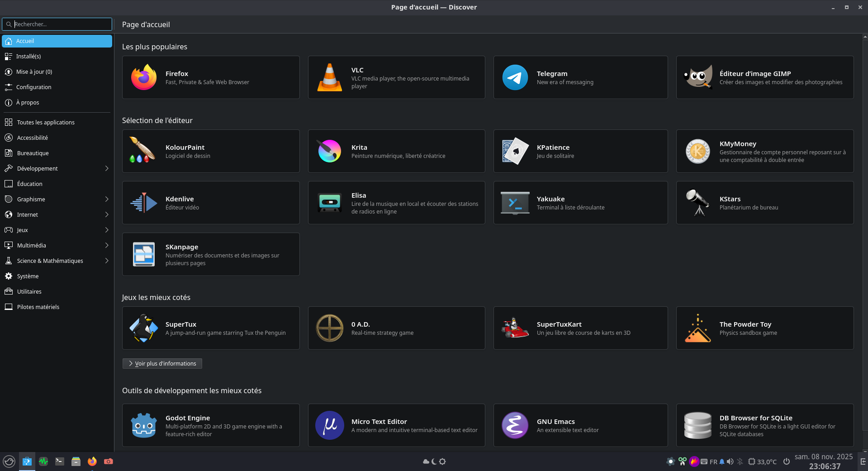868x471 pixels.
Task: Open the GNU Emacs icon
Action: [x=515, y=425]
